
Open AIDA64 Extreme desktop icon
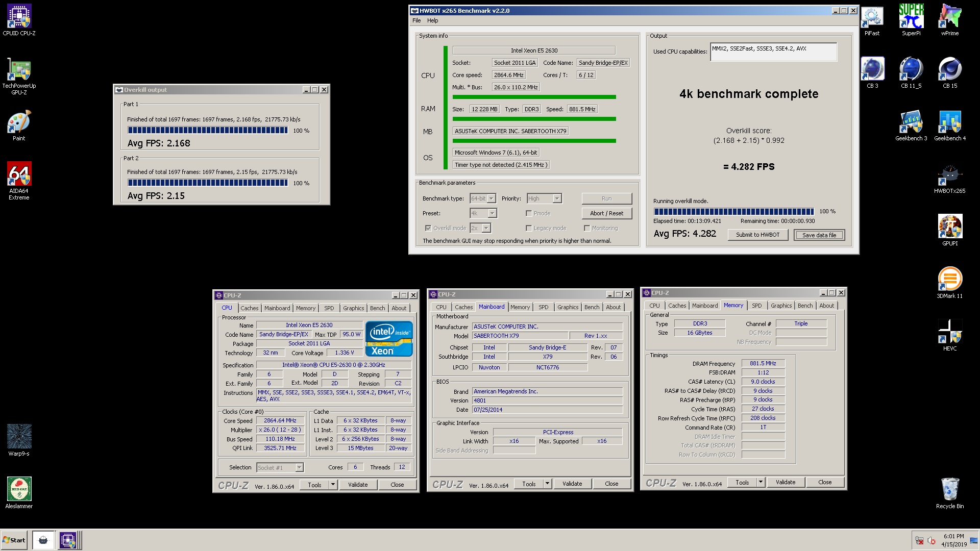[19, 180]
